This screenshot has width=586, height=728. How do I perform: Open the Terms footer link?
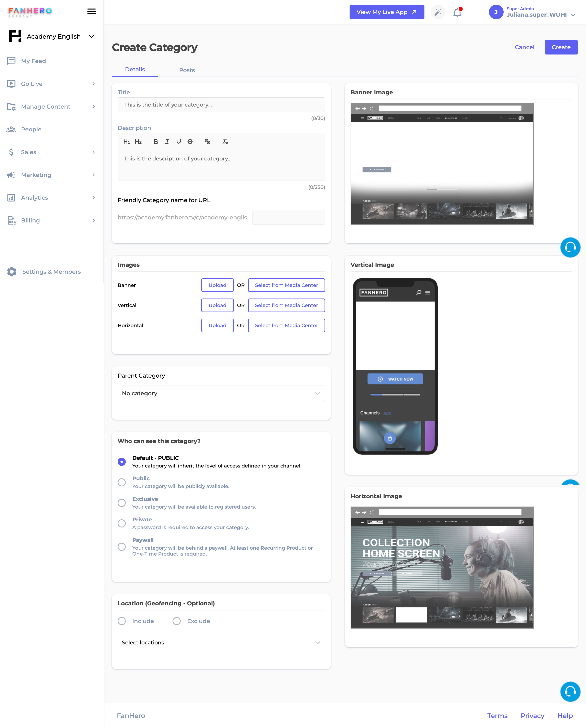coord(497,716)
